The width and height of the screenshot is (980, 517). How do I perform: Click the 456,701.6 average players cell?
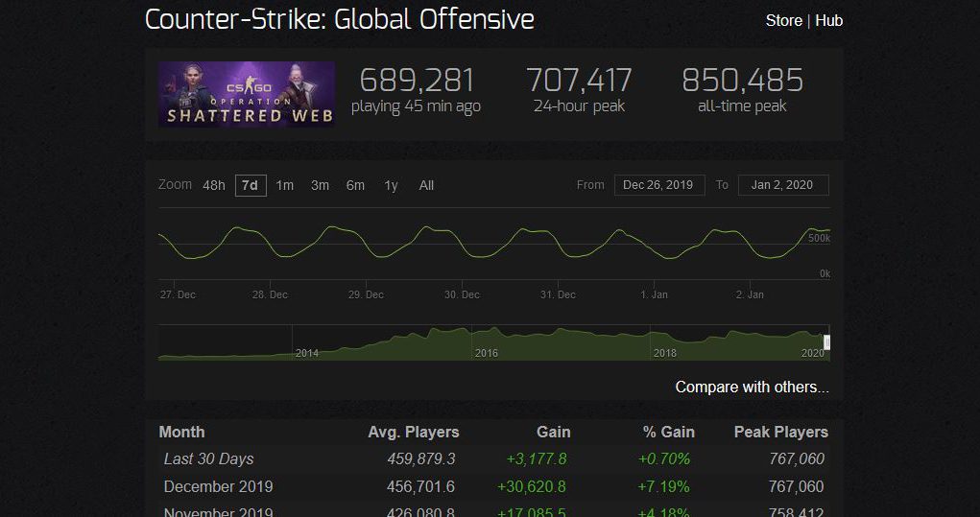coord(421,486)
